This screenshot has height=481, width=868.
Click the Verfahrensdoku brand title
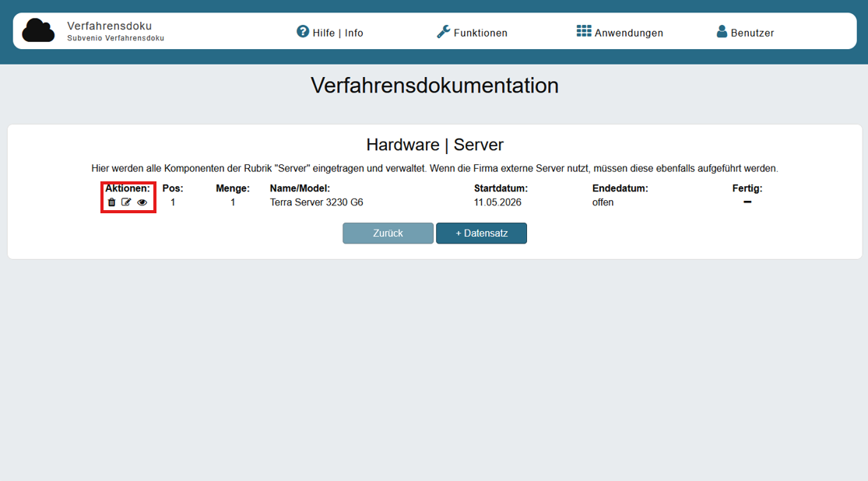[110, 26]
